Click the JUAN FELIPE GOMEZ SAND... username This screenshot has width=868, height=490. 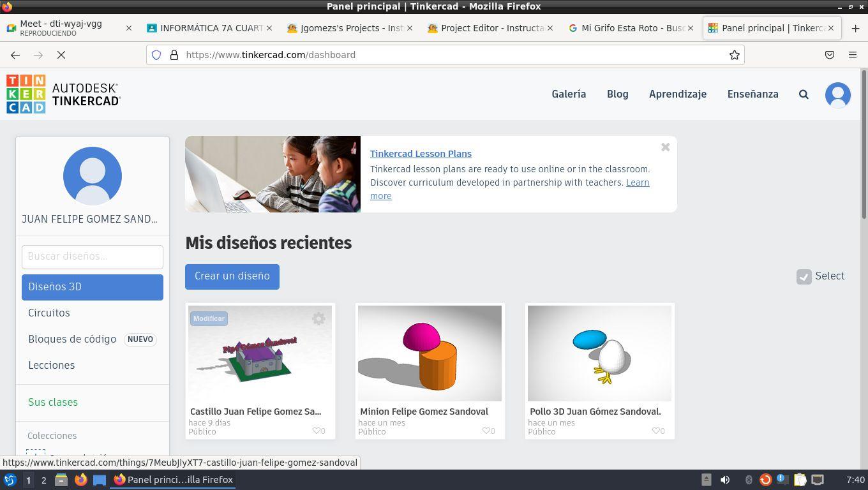coord(90,219)
